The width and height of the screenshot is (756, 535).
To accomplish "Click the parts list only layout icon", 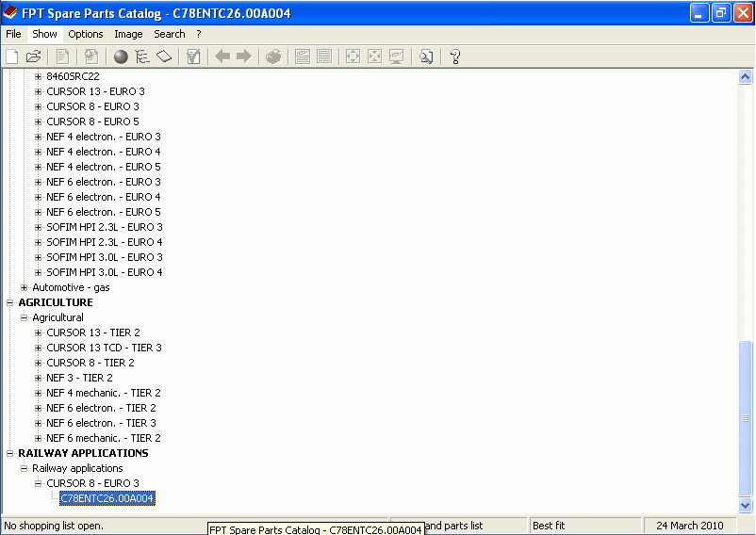I will [324, 57].
